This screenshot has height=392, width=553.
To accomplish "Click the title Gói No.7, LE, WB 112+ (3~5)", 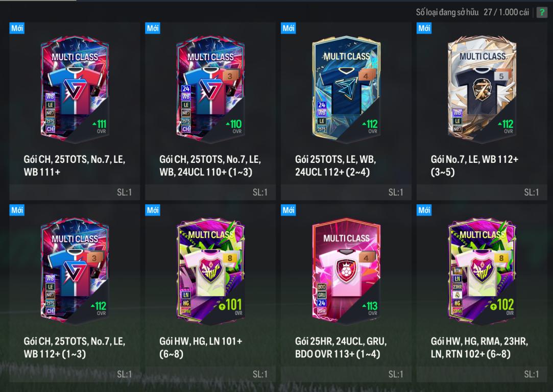I will coord(474,166).
